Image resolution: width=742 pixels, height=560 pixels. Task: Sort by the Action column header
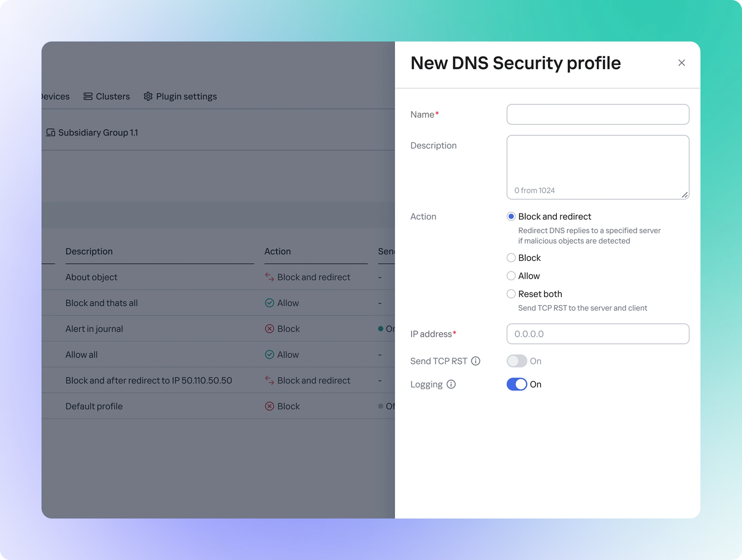click(278, 251)
